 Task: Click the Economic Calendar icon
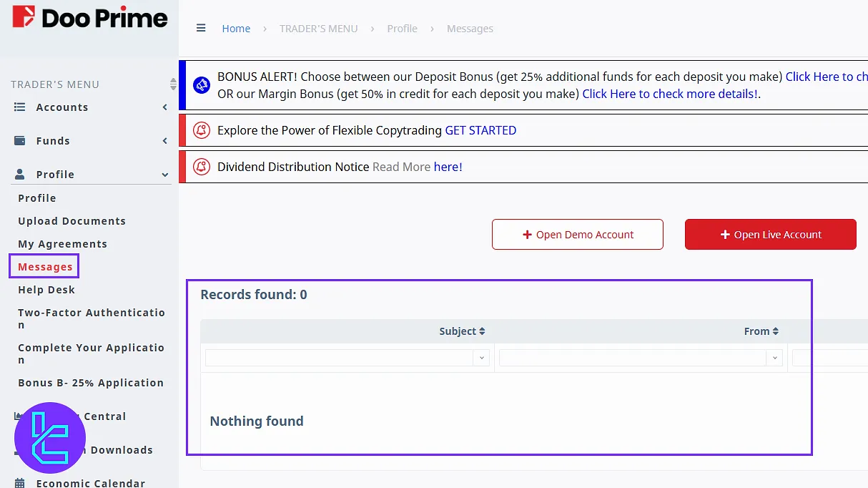[x=20, y=483]
